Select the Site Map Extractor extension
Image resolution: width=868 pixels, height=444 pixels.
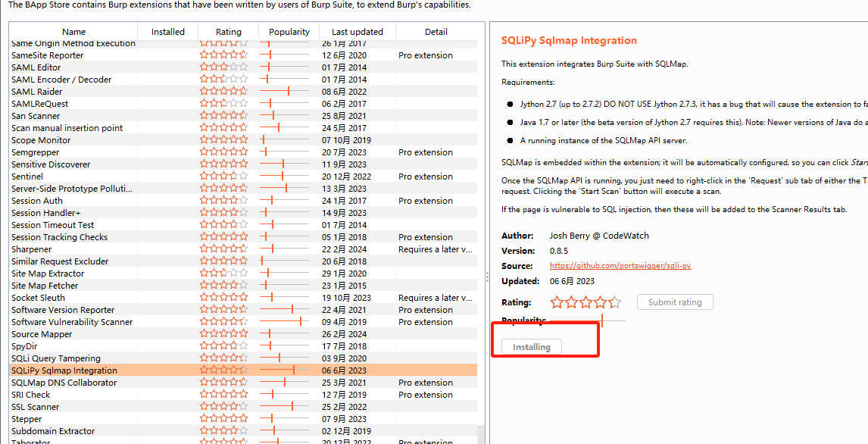(244, 274)
